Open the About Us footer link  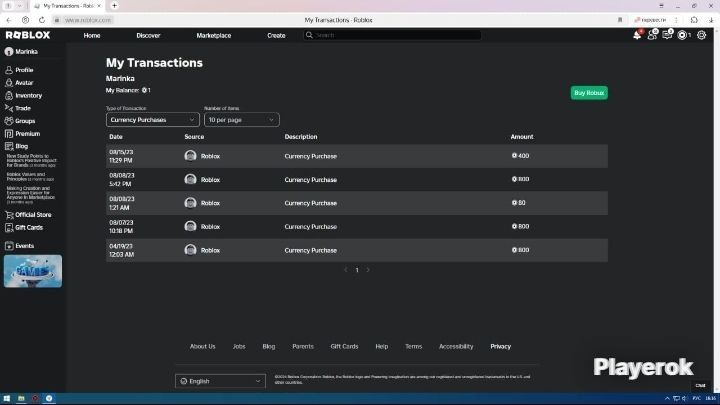coord(202,346)
